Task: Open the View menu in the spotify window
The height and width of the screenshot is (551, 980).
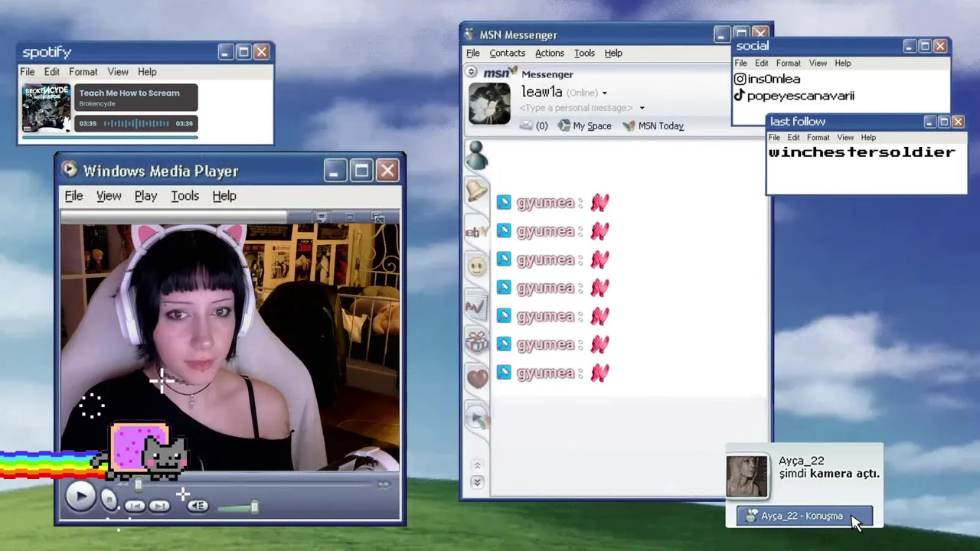Action: [x=118, y=72]
